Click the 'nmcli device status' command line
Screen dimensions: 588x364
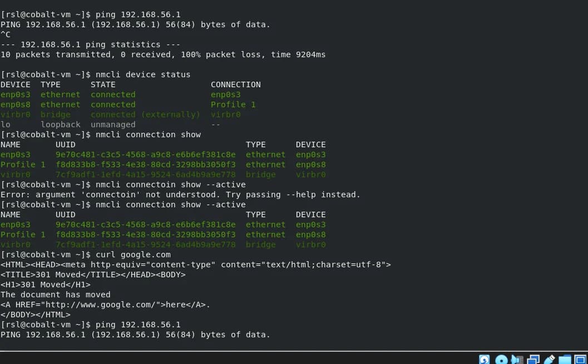pyautogui.click(x=96, y=74)
